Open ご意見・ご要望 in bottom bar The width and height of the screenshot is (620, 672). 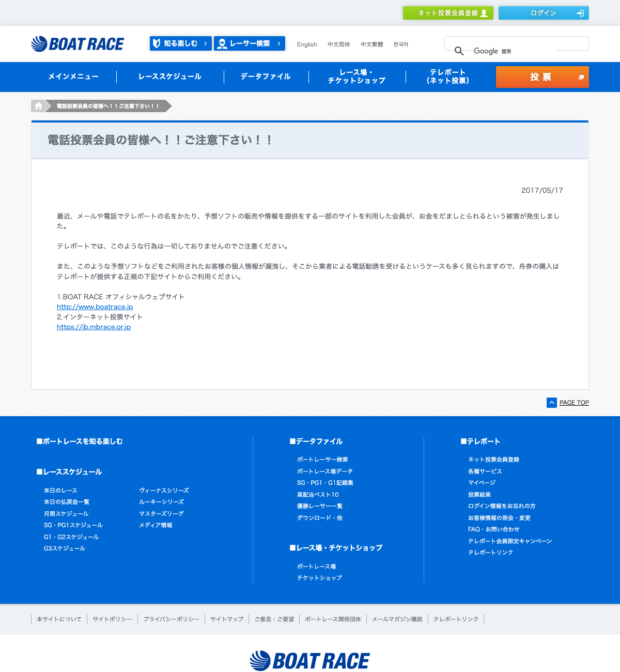point(274,619)
